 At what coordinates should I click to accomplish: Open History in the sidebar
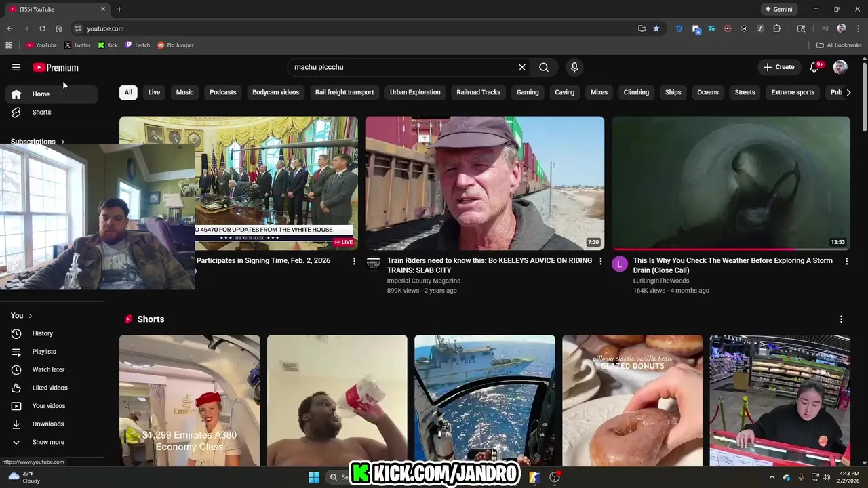coord(52,333)
